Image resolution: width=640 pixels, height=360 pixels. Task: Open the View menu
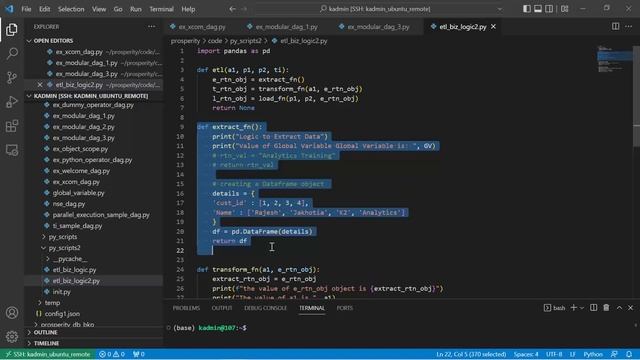pyautogui.click(x=99, y=9)
